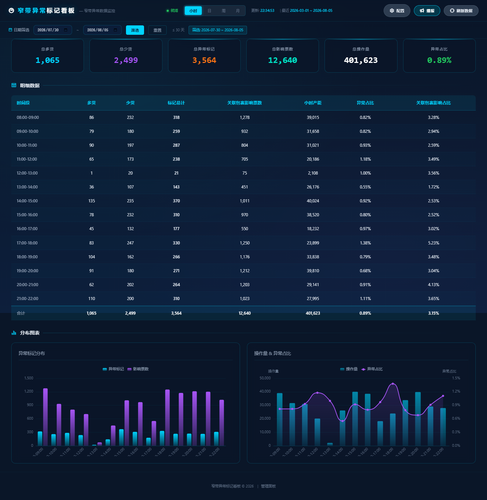487x500 pixels.
Task: Click the refresh icon in 刷新数据 button
Action: coord(452,11)
